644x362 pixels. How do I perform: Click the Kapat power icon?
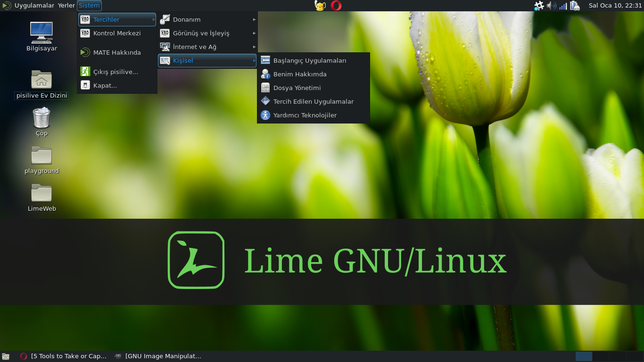[x=85, y=85]
